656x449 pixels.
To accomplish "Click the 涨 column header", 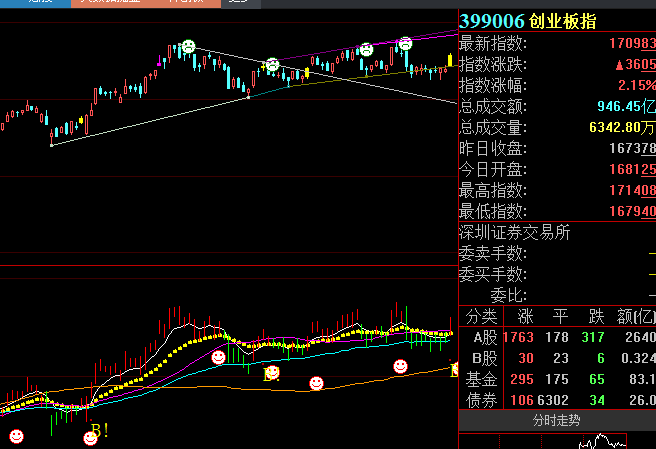I will click(525, 316).
